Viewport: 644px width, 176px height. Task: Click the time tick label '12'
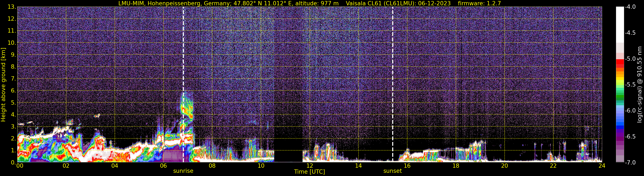coord(310,166)
